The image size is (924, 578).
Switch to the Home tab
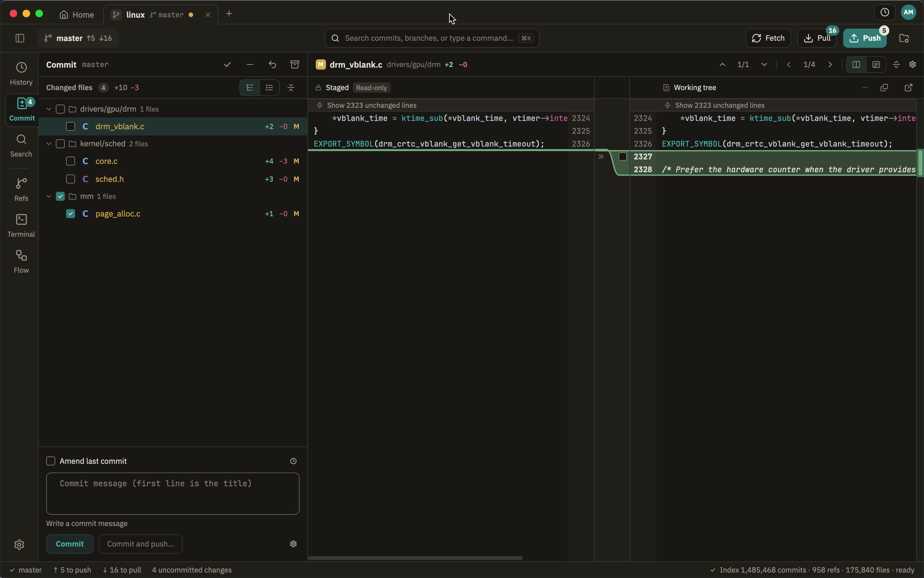pos(77,14)
